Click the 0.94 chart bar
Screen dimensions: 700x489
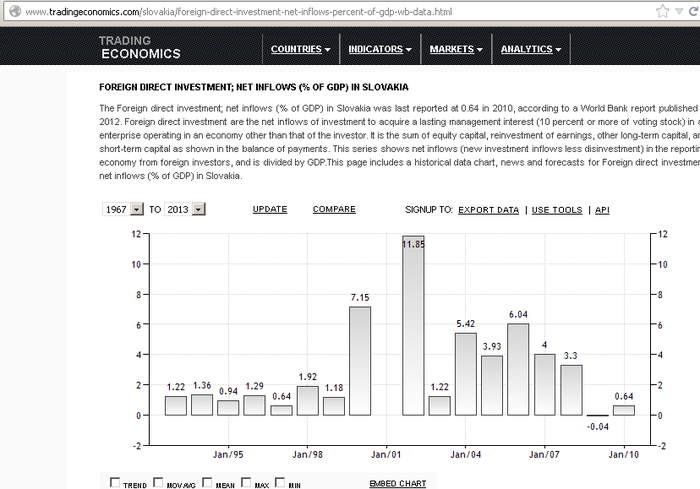click(228, 408)
